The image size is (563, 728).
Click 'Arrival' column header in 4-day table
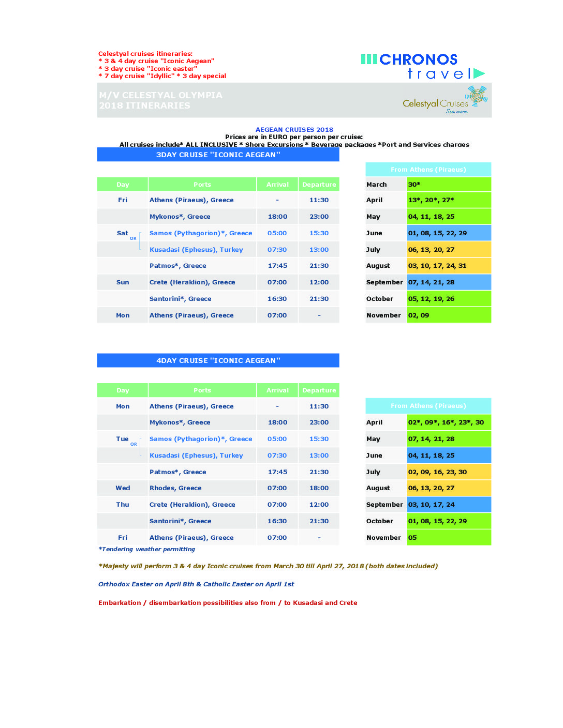(x=277, y=390)
